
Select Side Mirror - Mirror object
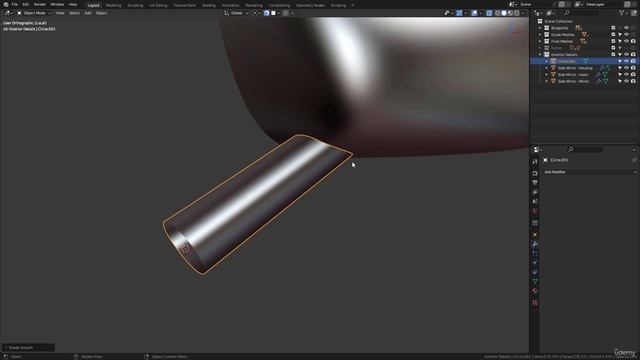click(573, 81)
